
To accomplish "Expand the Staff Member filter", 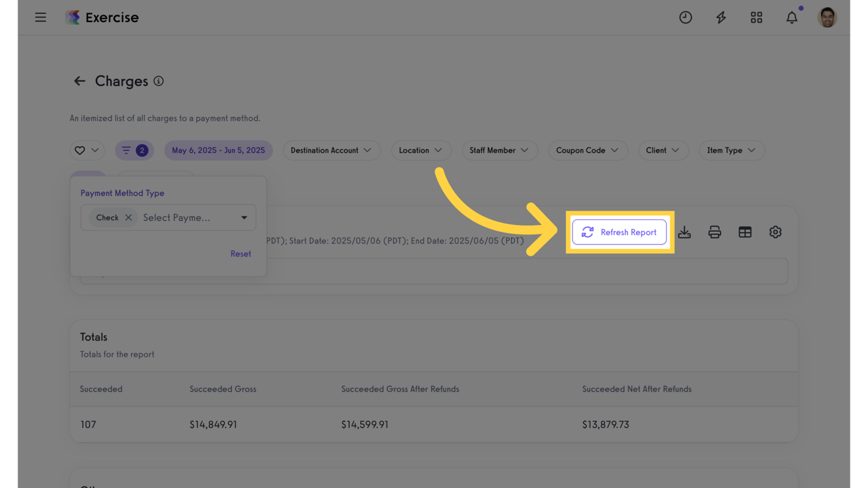I will tap(499, 151).
